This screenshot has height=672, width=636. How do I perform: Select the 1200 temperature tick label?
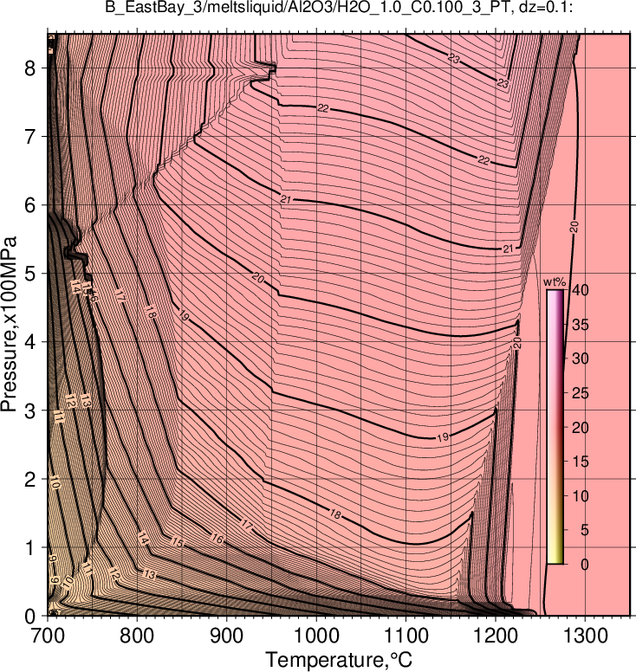496,636
